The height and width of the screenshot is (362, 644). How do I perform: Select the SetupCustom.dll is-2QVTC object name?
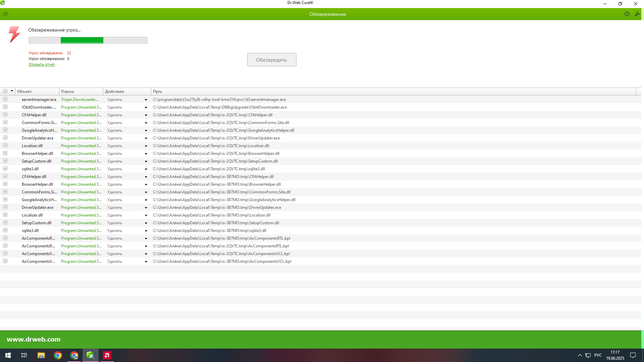pyautogui.click(x=37, y=161)
